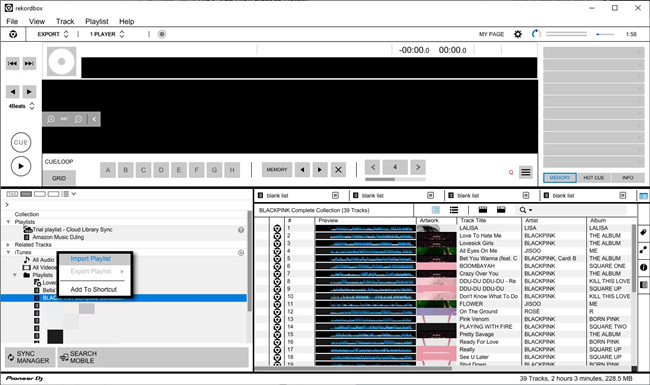Viewport: 650px width, 385px height.
Task: Switch to plain list view icon
Action: 454,210
